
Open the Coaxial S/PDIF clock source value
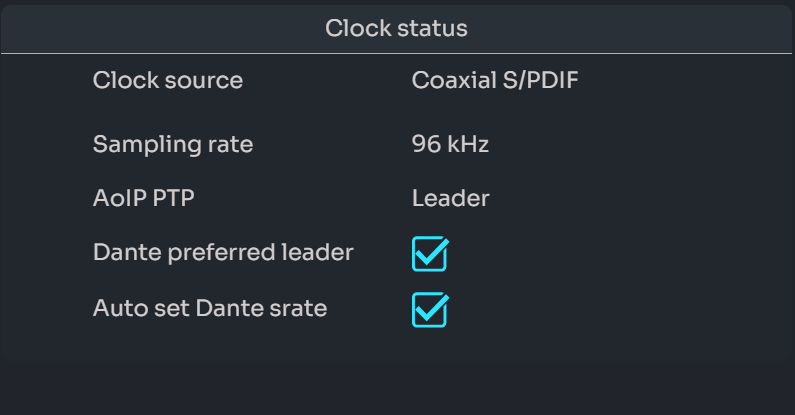pyautogui.click(x=494, y=80)
